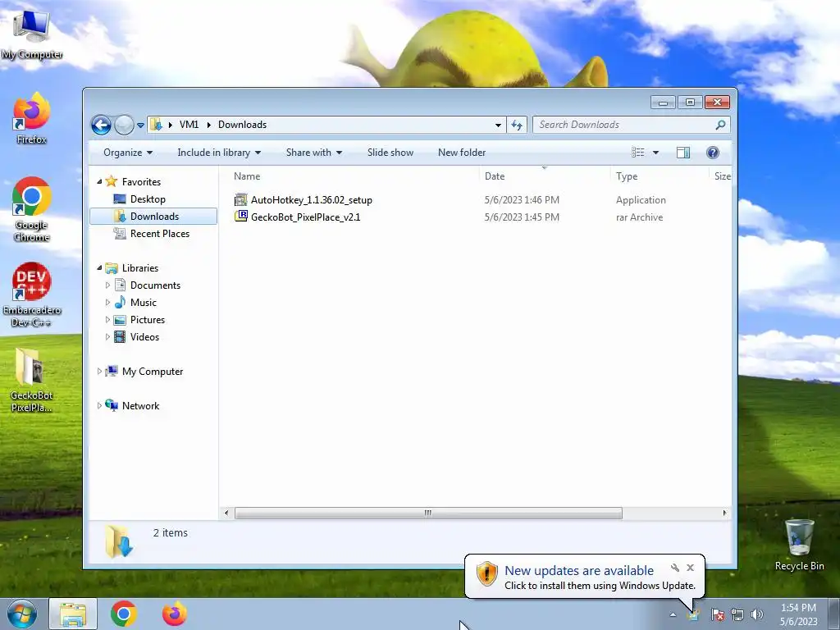Image resolution: width=840 pixels, height=630 pixels.
Task: Start a Slide show
Action: coord(390,153)
